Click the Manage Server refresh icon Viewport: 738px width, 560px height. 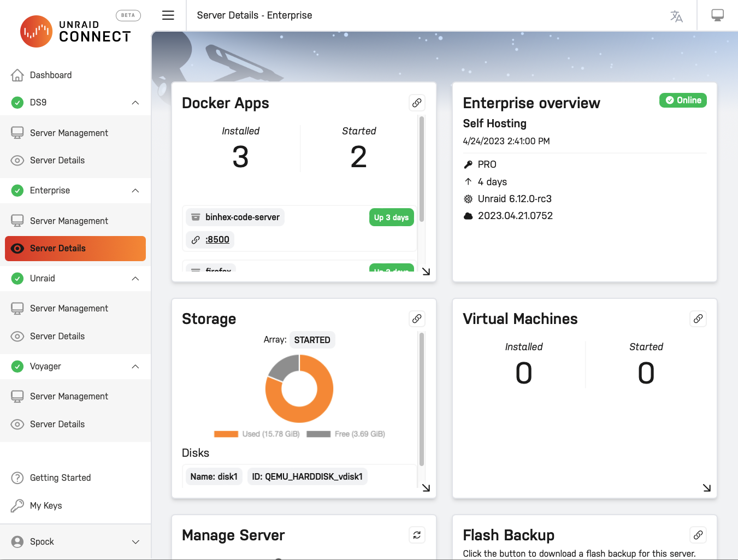417,535
